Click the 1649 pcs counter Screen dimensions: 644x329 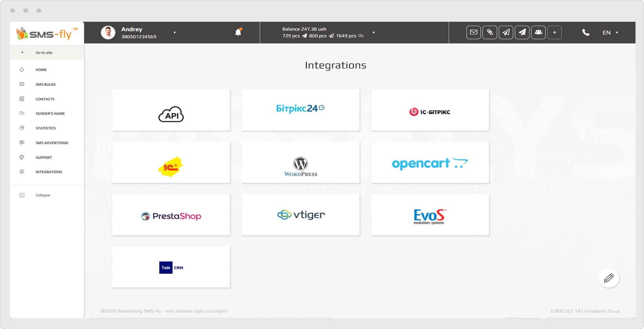(x=346, y=36)
